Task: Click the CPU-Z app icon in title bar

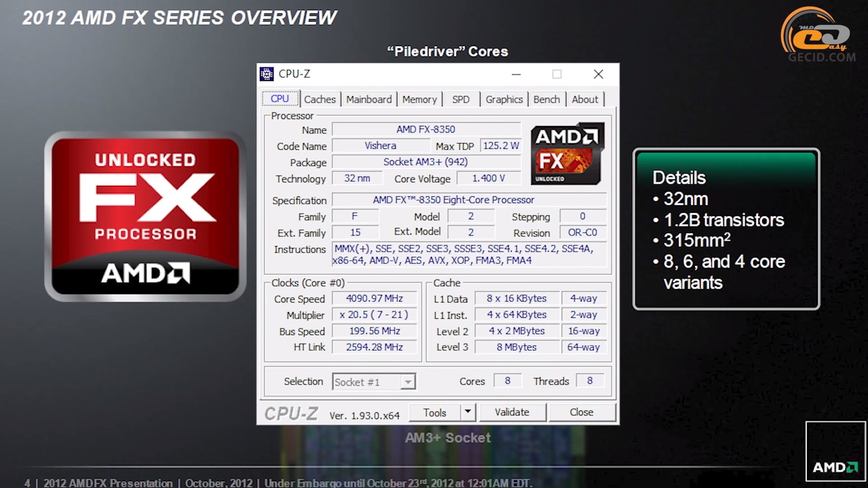Action: 267,74
